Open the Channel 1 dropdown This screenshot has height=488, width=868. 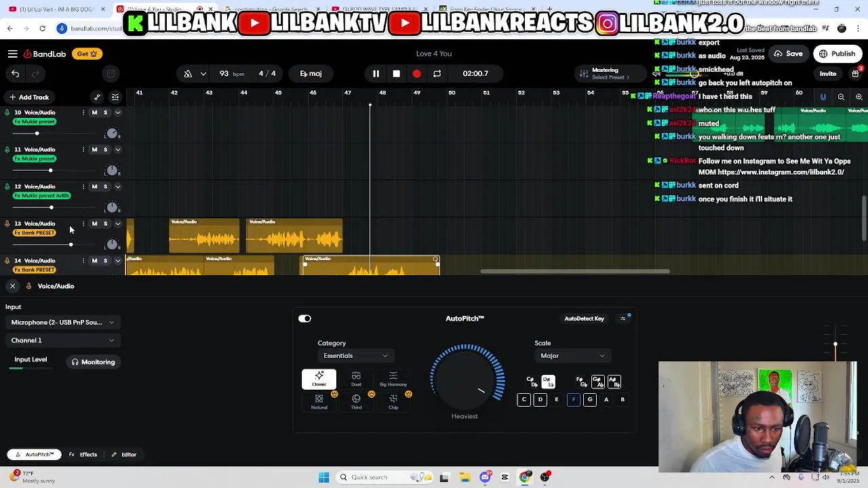pos(62,340)
